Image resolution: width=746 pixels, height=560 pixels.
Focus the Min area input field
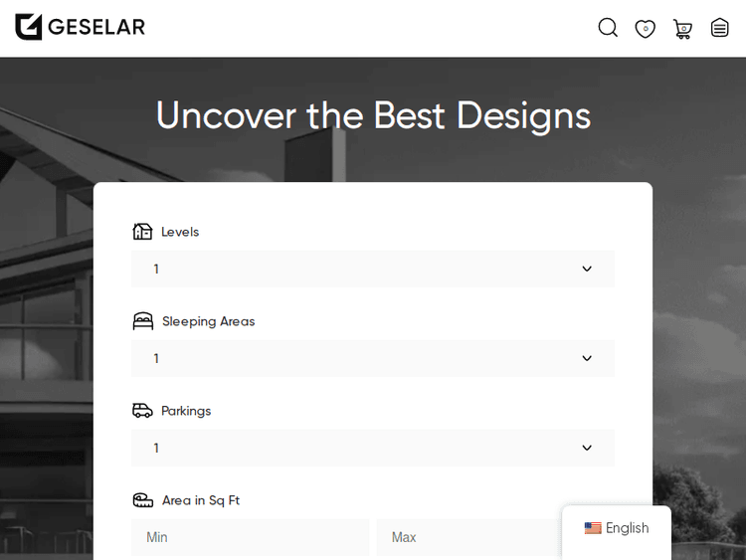250,537
